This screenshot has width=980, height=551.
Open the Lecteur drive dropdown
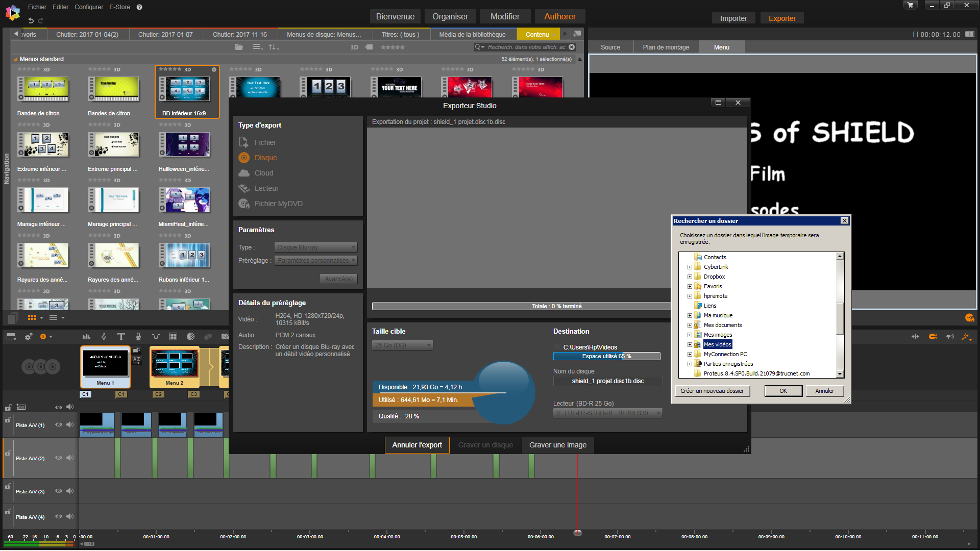pos(608,413)
